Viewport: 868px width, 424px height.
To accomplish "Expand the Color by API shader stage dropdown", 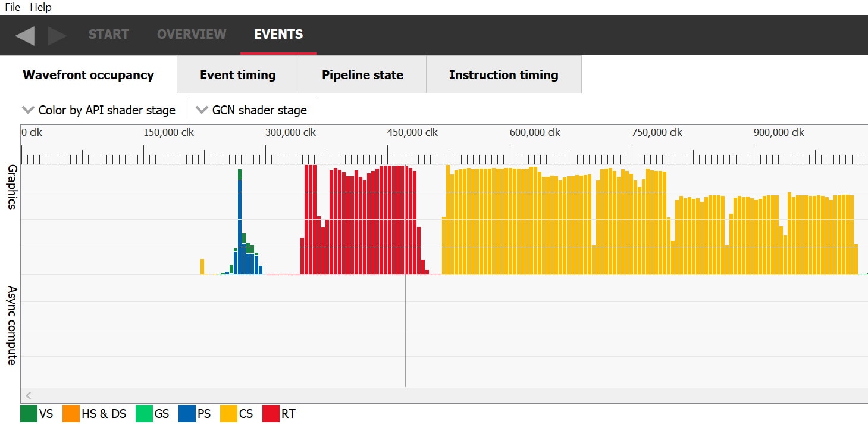I will [x=99, y=110].
